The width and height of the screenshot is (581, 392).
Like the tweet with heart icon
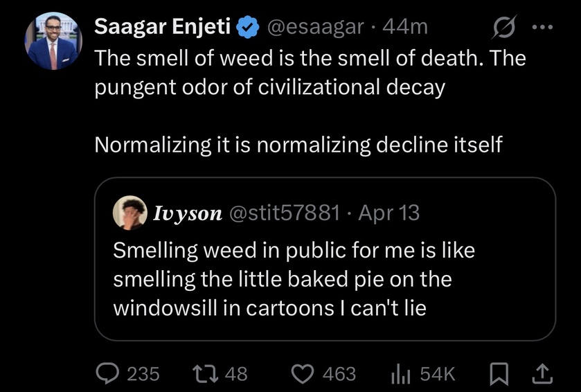point(301,374)
